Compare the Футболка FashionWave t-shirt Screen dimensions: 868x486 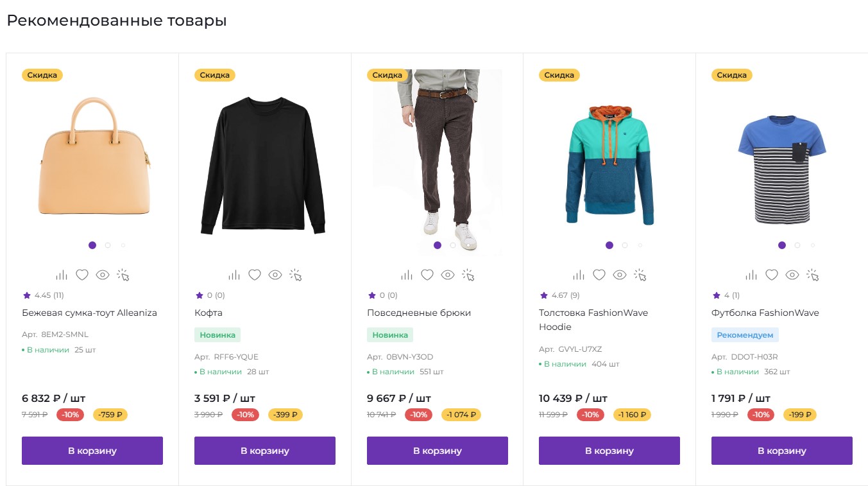pos(751,275)
